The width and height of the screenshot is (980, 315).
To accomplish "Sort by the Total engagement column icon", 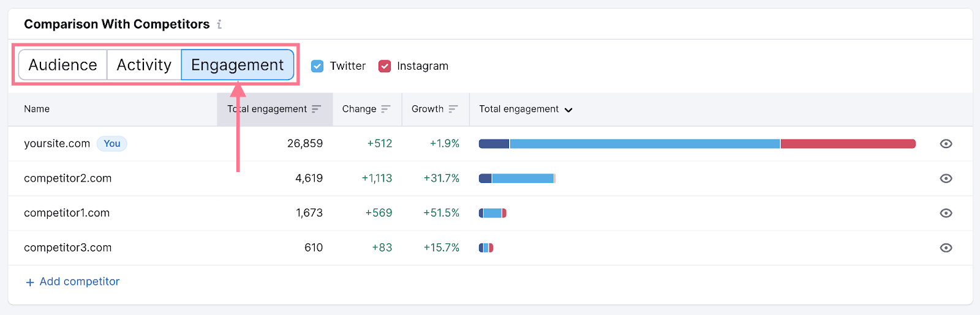I will click(316, 109).
